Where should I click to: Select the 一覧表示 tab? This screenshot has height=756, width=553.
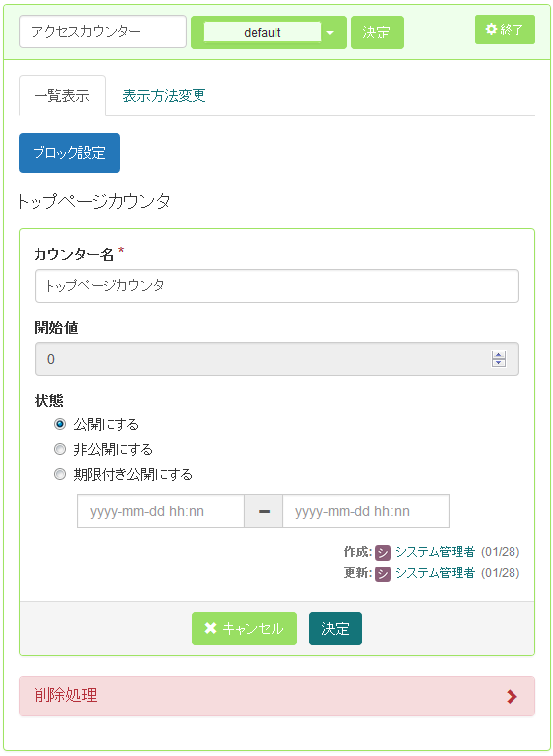[62, 96]
